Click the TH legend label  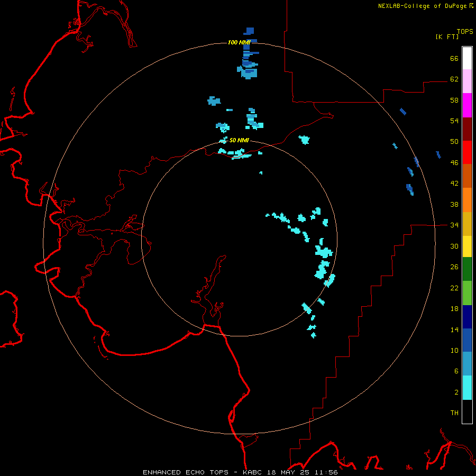(x=454, y=413)
